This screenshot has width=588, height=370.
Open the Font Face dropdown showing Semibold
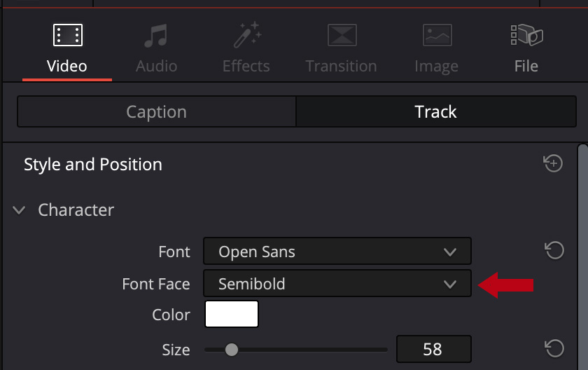[337, 284]
